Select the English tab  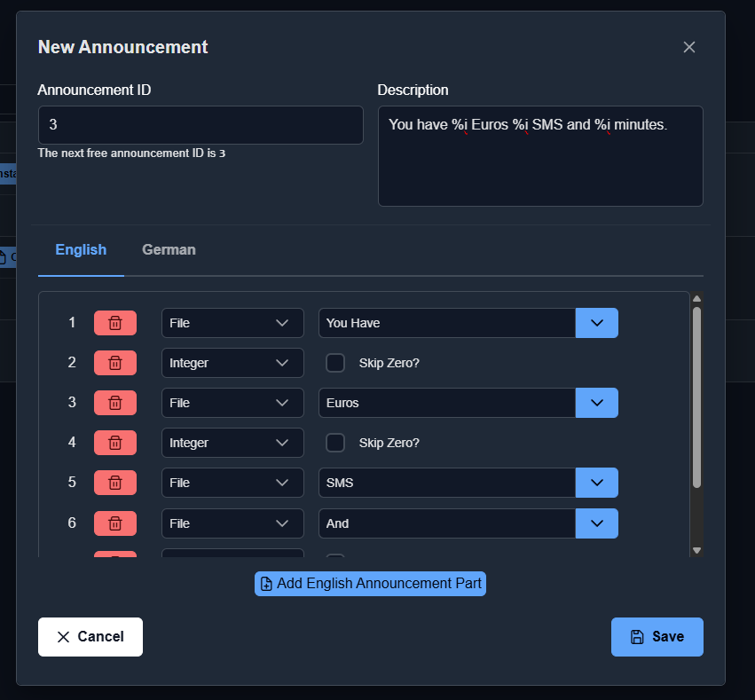81,250
